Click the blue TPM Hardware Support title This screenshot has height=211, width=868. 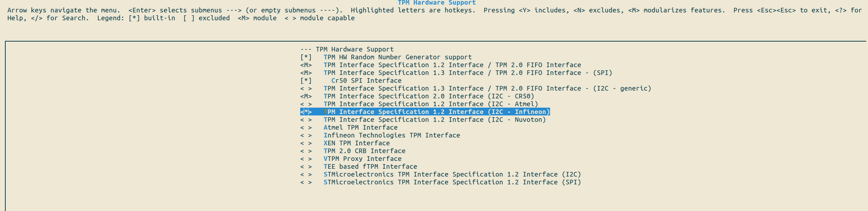coord(436,3)
